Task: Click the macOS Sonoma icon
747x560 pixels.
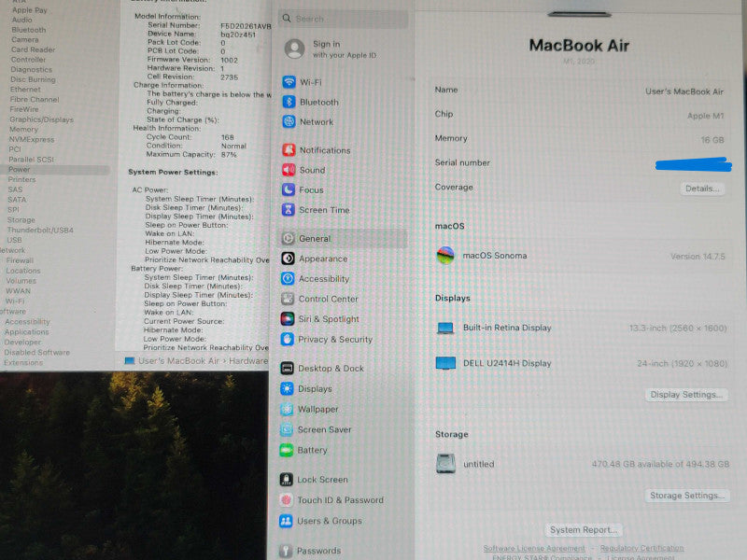Action: [x=445, y=255]
